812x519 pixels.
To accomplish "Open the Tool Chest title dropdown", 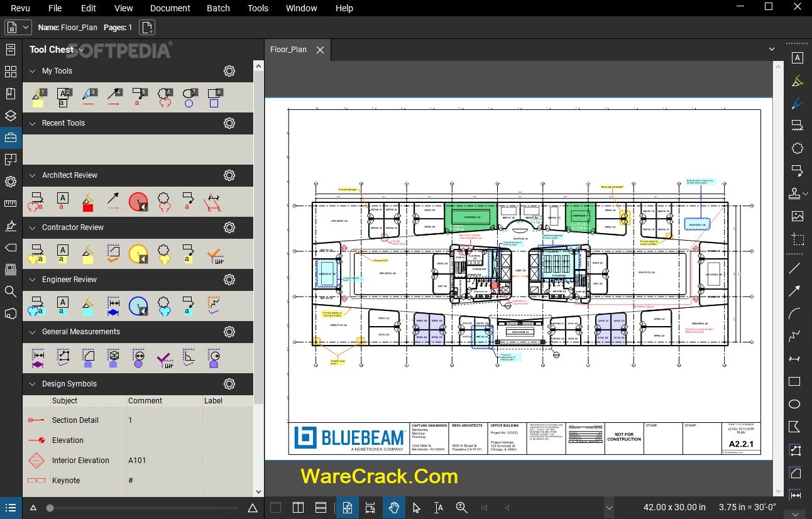I will click(81, 50).
